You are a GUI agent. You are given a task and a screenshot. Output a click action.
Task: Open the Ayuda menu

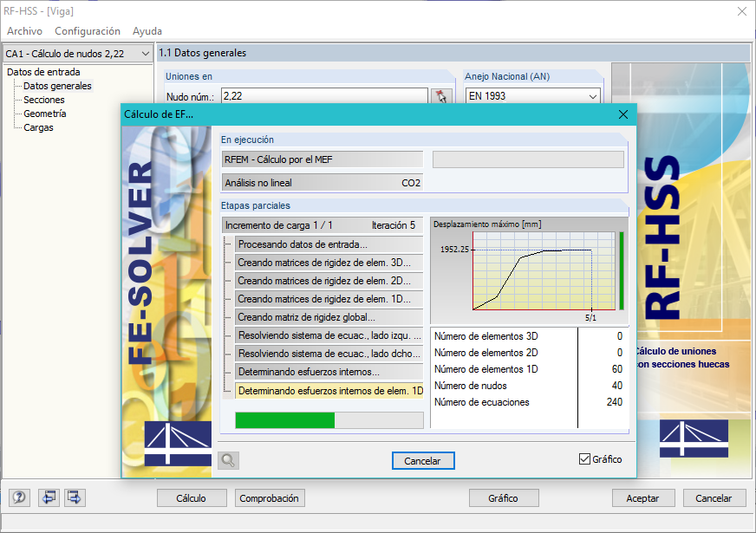147,31
